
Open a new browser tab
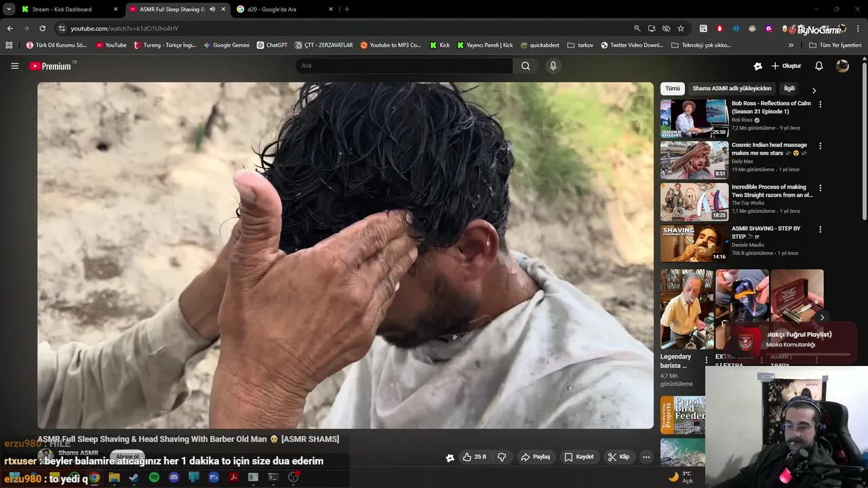347,9
